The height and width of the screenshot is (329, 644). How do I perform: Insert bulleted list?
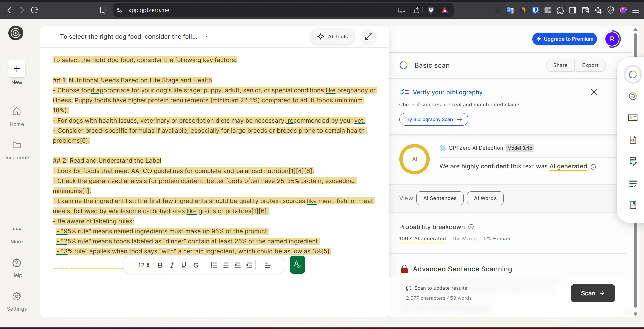226,265
